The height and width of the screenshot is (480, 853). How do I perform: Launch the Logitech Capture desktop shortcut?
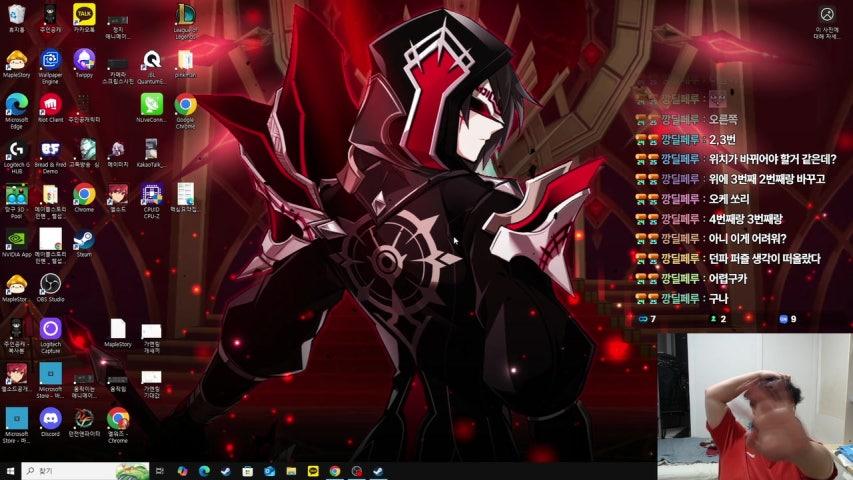[x=50, y=336]
